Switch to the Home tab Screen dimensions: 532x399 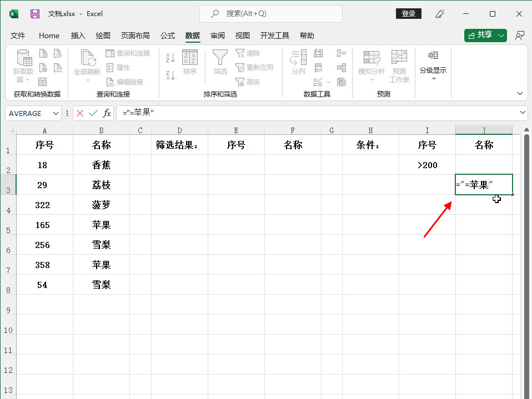coord(49,36)
